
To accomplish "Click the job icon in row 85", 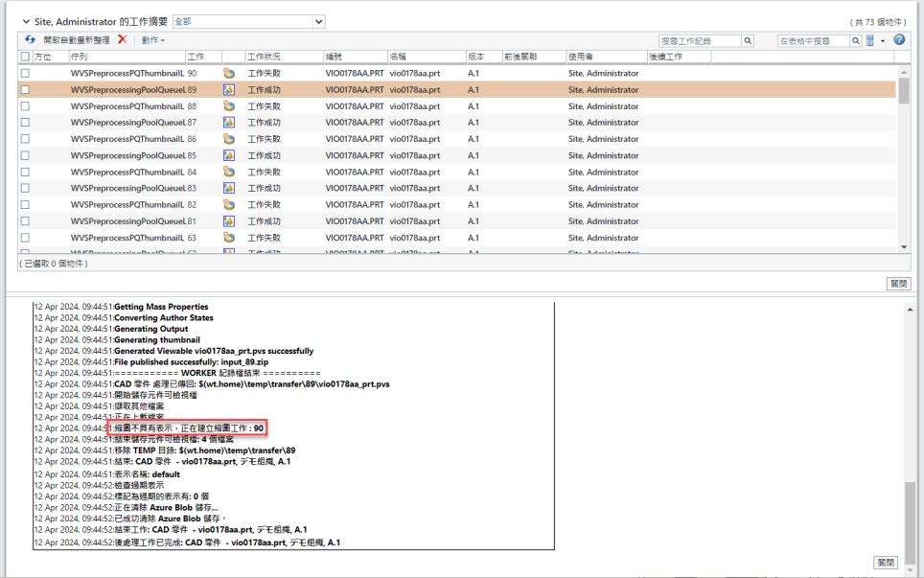I will (x=229, y=155).
